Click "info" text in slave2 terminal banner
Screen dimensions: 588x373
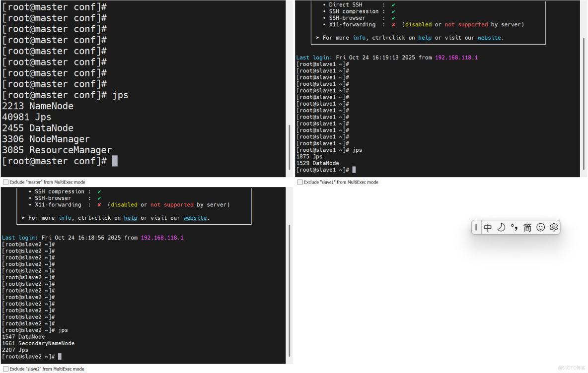click(65, 218)
